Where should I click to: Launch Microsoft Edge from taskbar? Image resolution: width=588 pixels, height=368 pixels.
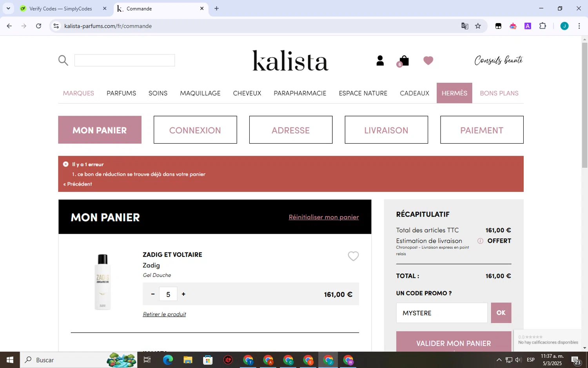click(x=168, y=360)
